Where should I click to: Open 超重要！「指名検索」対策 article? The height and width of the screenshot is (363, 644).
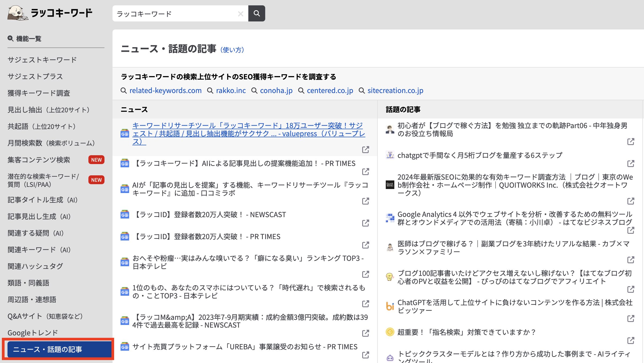pos(467,332)
